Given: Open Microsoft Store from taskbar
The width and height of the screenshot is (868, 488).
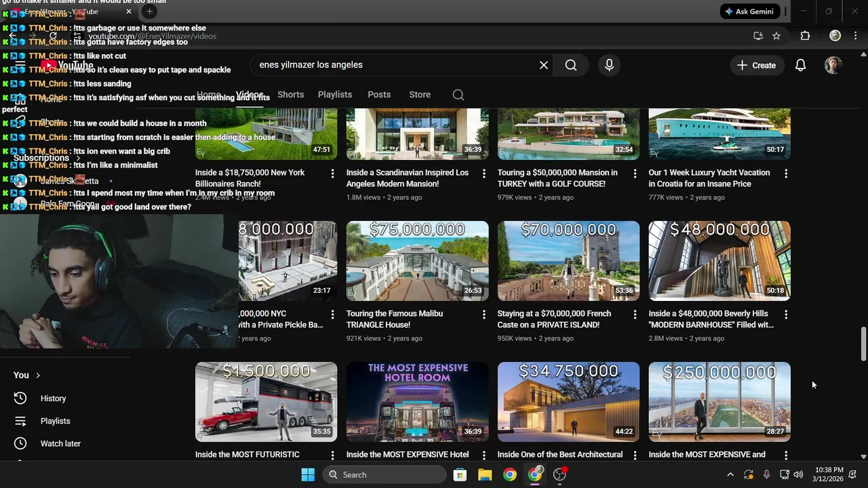Looking at the screenshot, I should (x=460, y=474).
